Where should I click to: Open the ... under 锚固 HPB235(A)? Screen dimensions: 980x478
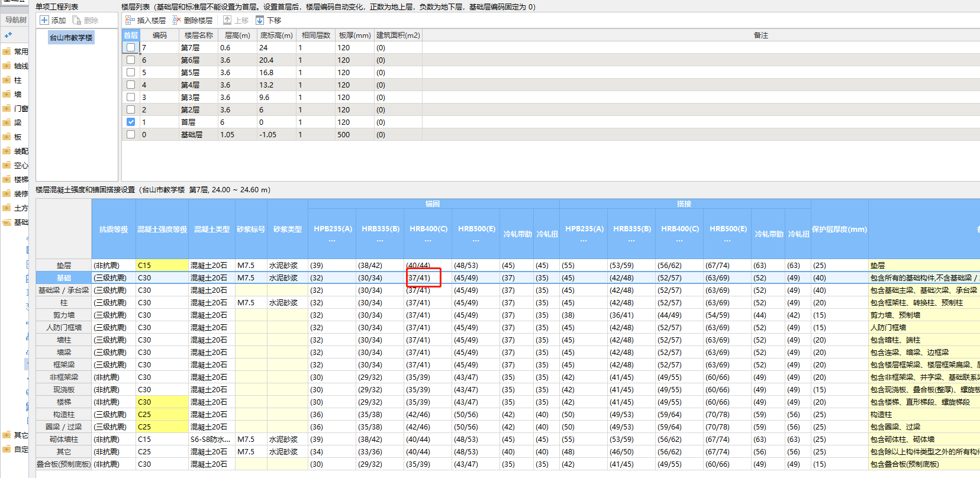click(332, 241)
